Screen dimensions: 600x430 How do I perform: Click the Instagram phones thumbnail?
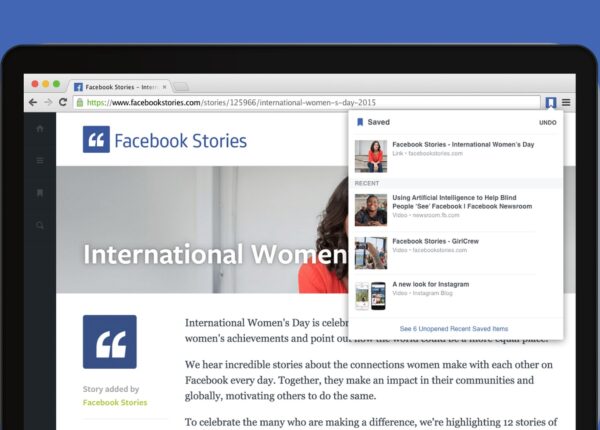[371, 296]
